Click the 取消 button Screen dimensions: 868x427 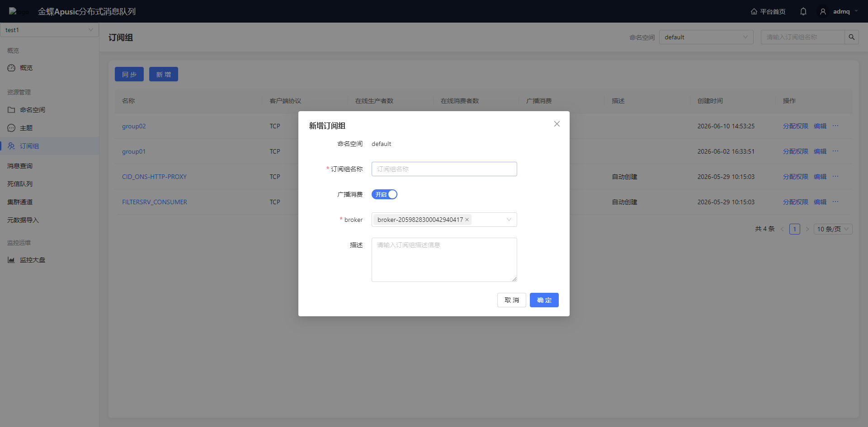(x=512, y=300)
